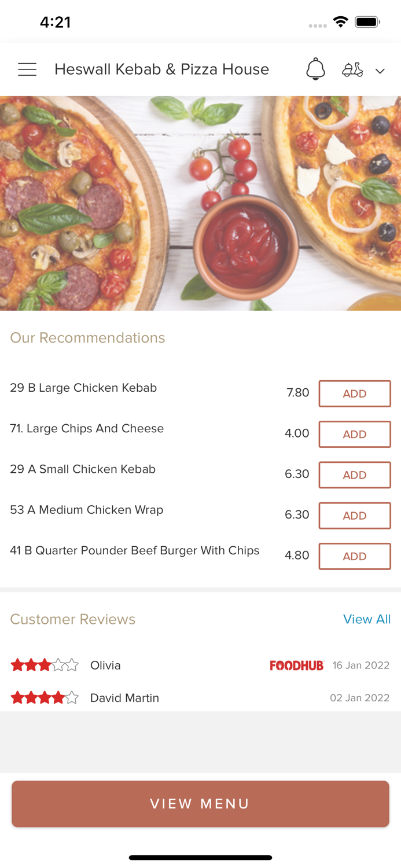Viewport: 401px width, 868px height.
Task: Tap the pizza banner image
Action: (x=200, y=203)
